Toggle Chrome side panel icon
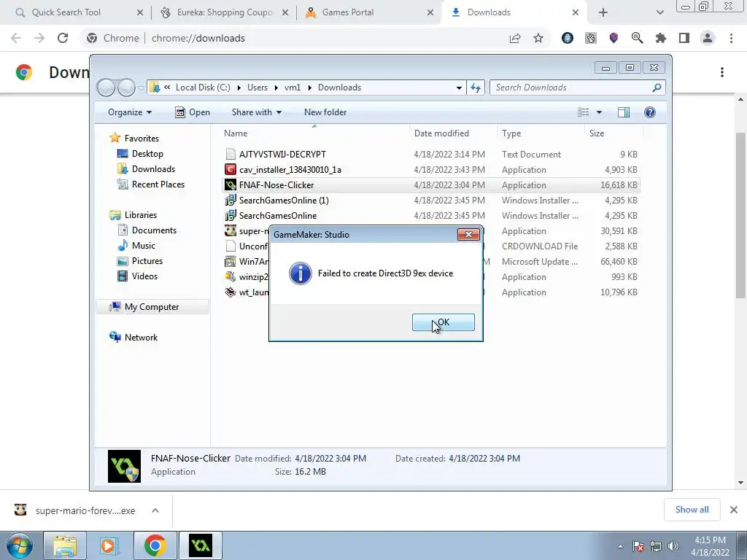747x560 pixels. [684, 38]
